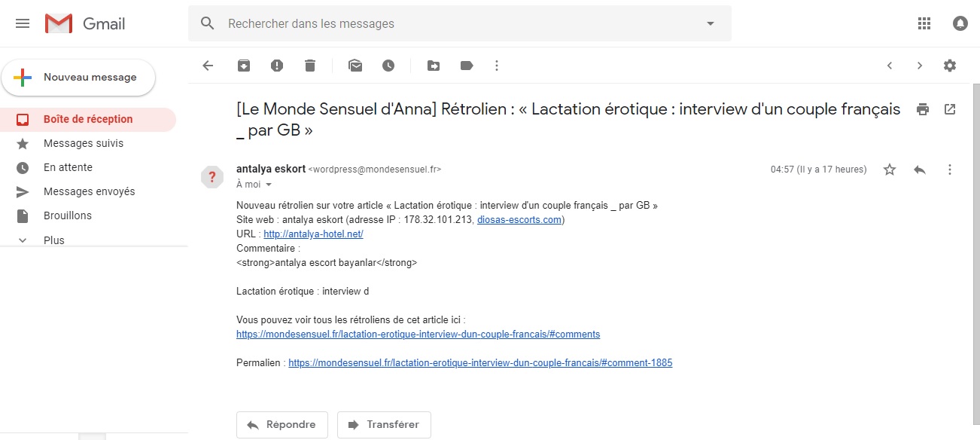Open the message in a new window

coord(950,109)
